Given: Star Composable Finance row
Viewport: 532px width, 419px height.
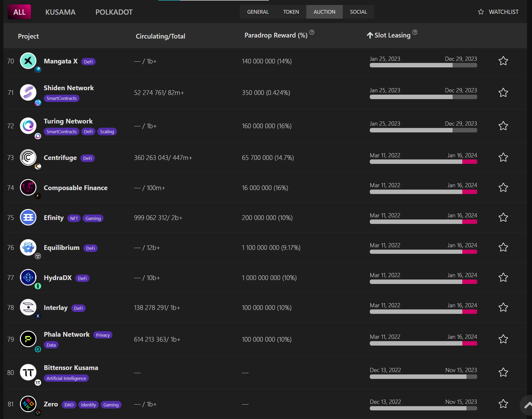Looking at the screenshot, I should point(503,187).
